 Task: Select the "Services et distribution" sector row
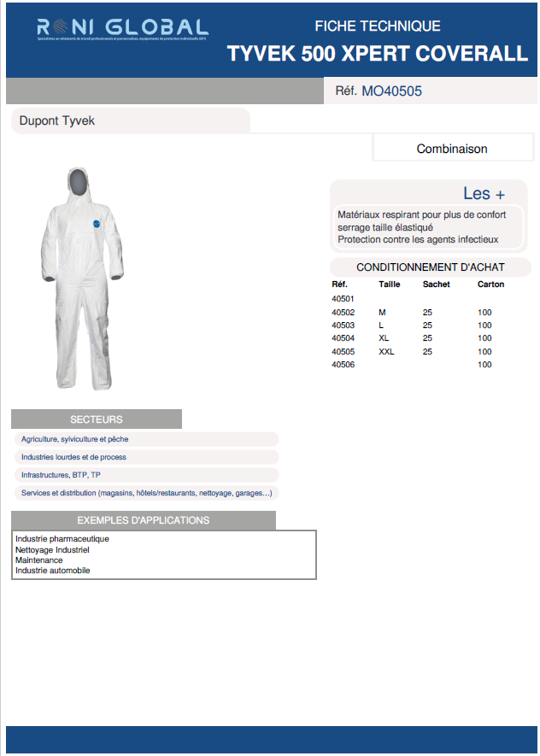[146, 493]
